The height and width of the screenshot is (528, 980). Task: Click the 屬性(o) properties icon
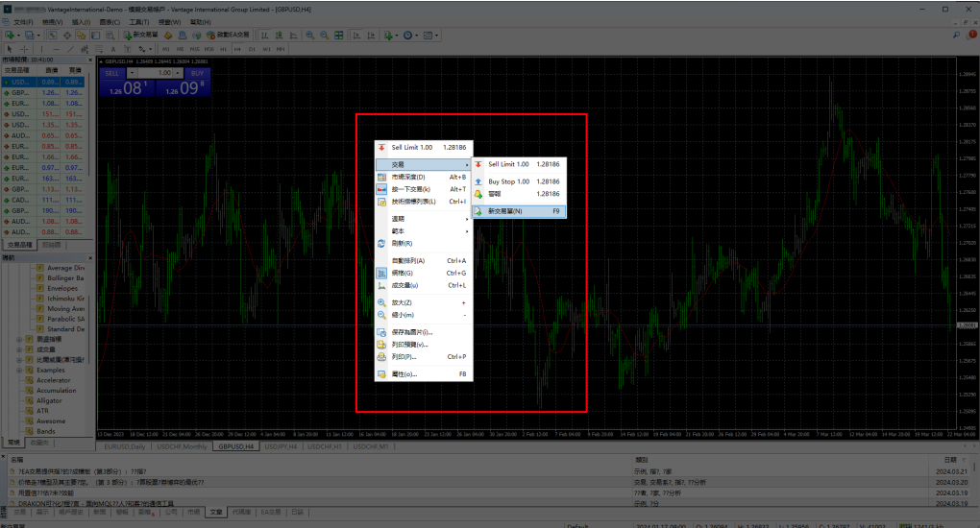pos(381,374)
